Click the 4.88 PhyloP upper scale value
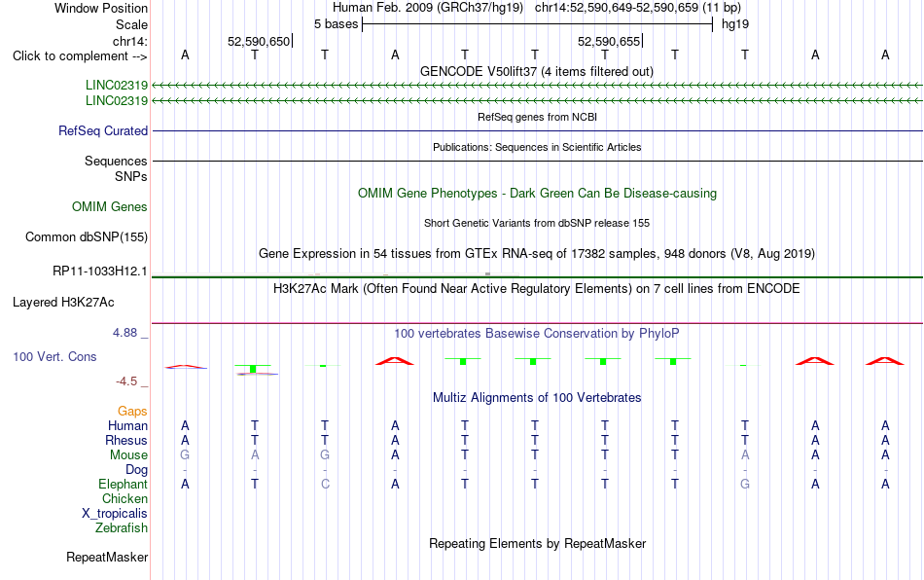 124,333
